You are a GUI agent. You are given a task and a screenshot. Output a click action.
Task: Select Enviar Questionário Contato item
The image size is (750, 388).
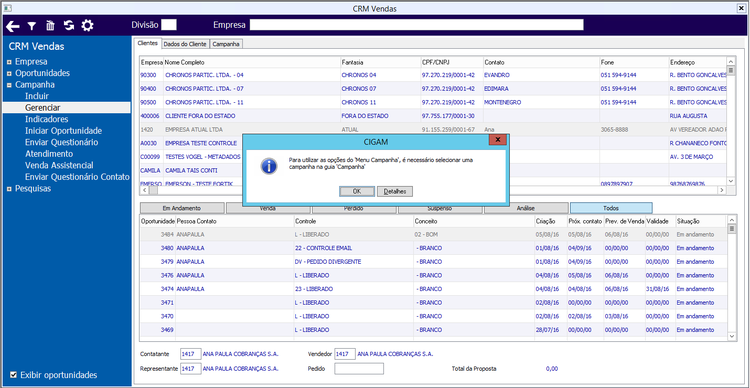[77, 177]
